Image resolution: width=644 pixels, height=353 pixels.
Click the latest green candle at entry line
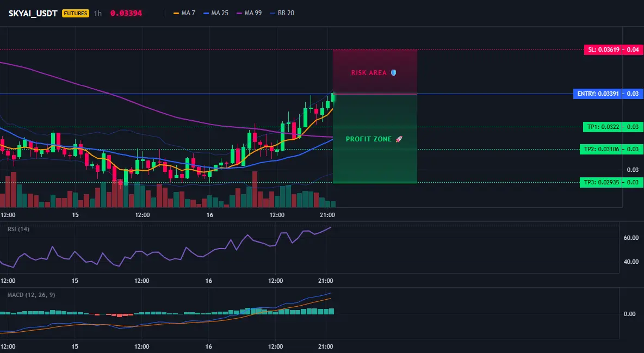(333, 98)
